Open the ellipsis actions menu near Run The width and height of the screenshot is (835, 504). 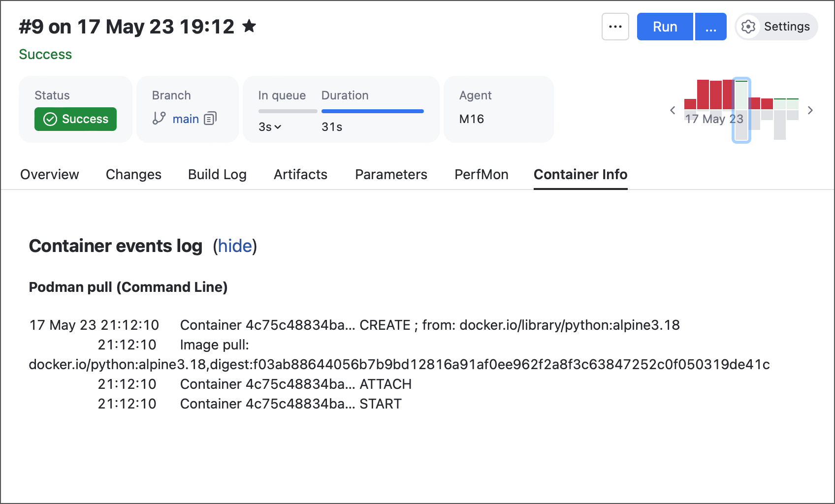615,27
